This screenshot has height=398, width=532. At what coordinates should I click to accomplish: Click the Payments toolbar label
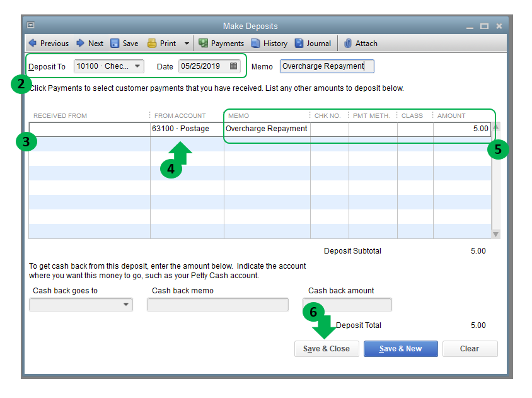coord(228,44)
